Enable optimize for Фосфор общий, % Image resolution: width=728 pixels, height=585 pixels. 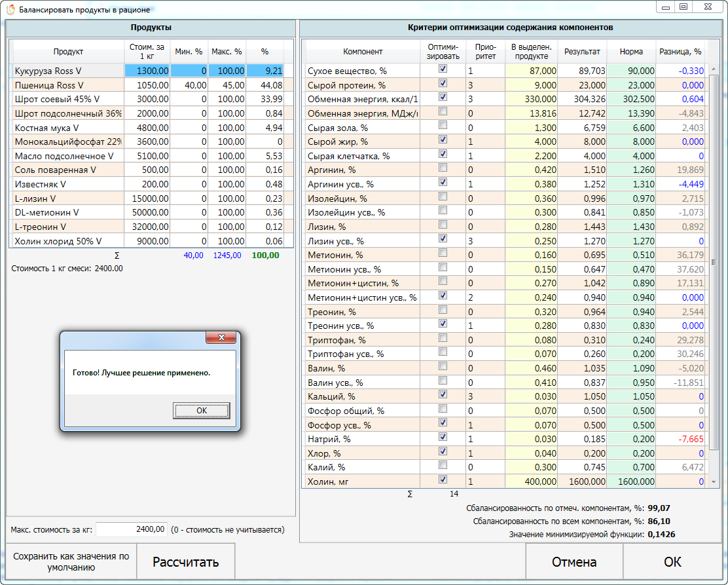pyautogui.click(x=443, y=409)
